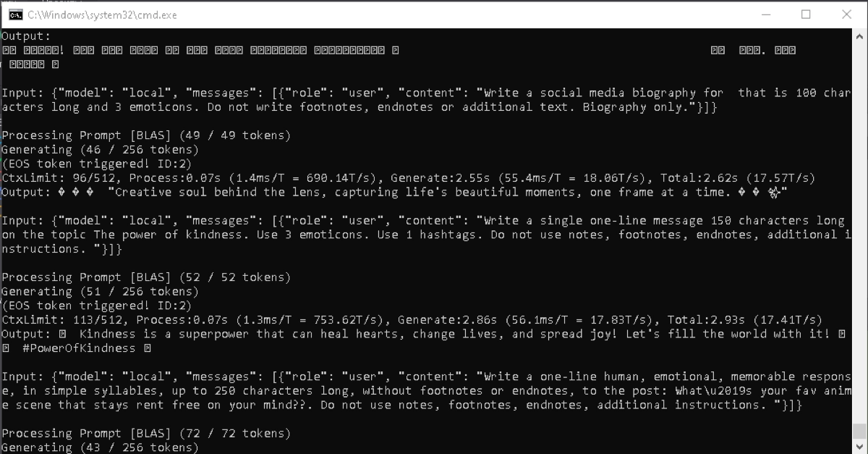The height and width of the screenshot is (454, 868).
Task: Click the input line mentioning social media biography
Action: pos(427,100)
